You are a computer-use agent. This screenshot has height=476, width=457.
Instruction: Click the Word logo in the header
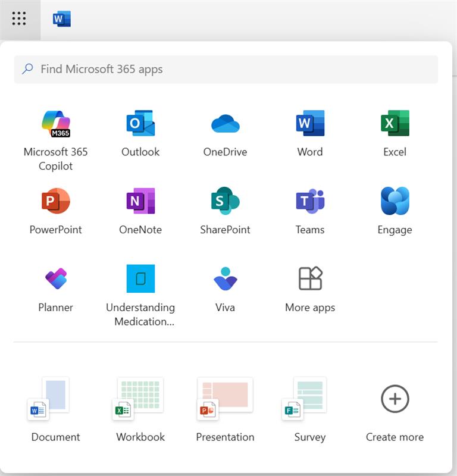pos(62,19)
